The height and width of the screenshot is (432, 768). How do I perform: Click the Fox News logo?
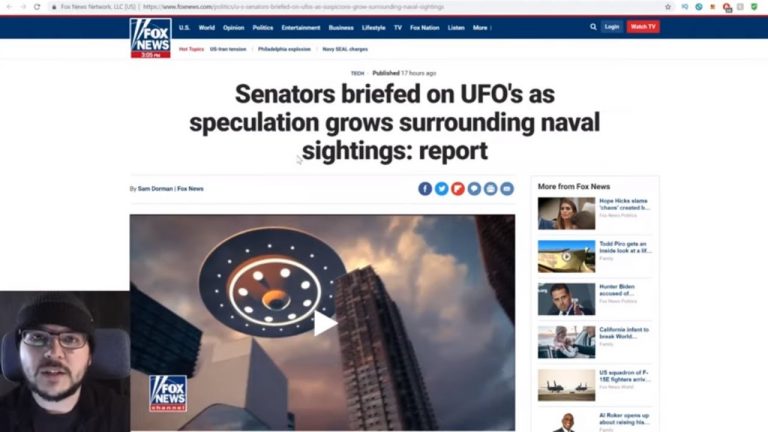pos(150,38)
